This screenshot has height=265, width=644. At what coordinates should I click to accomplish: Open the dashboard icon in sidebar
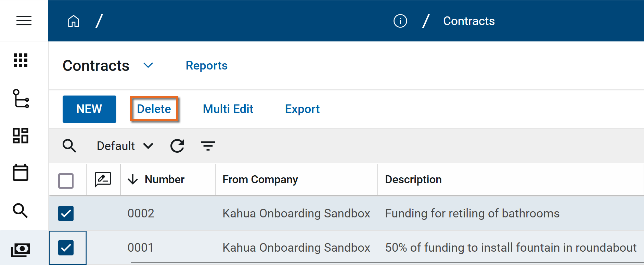[21, 136]
